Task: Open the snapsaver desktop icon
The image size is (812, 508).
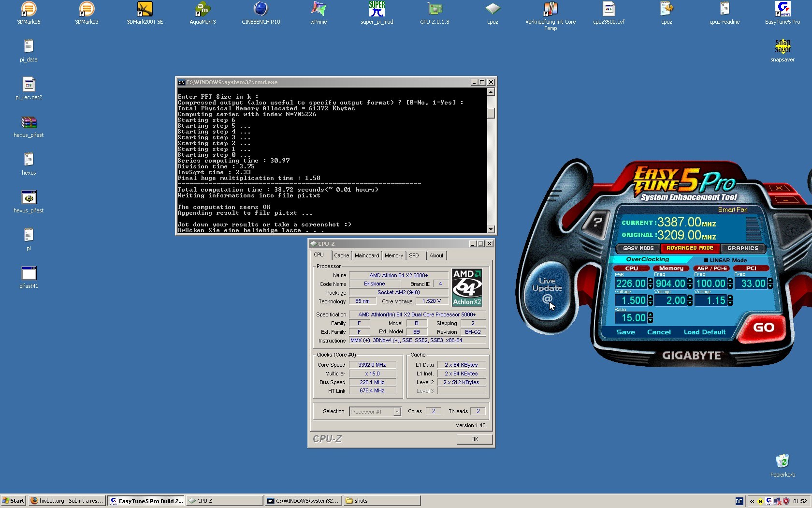Action: click(x=783, y=51)
